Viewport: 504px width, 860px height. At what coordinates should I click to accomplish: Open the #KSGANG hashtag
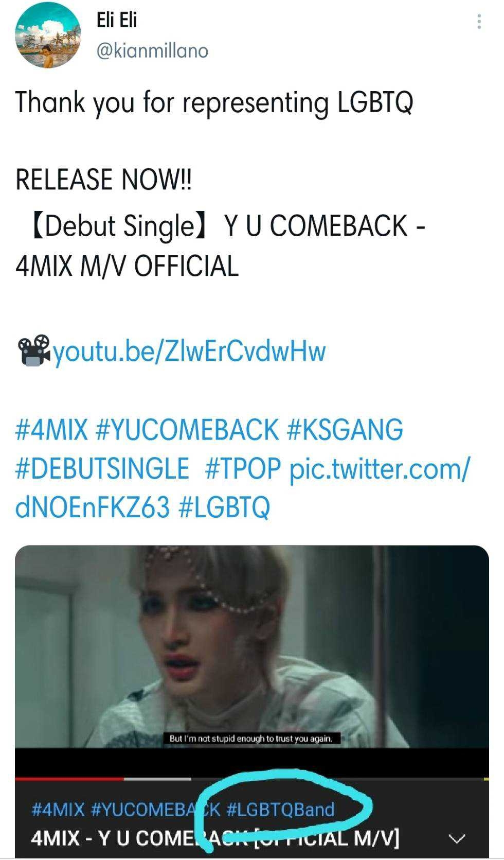[x=345, y=429]
